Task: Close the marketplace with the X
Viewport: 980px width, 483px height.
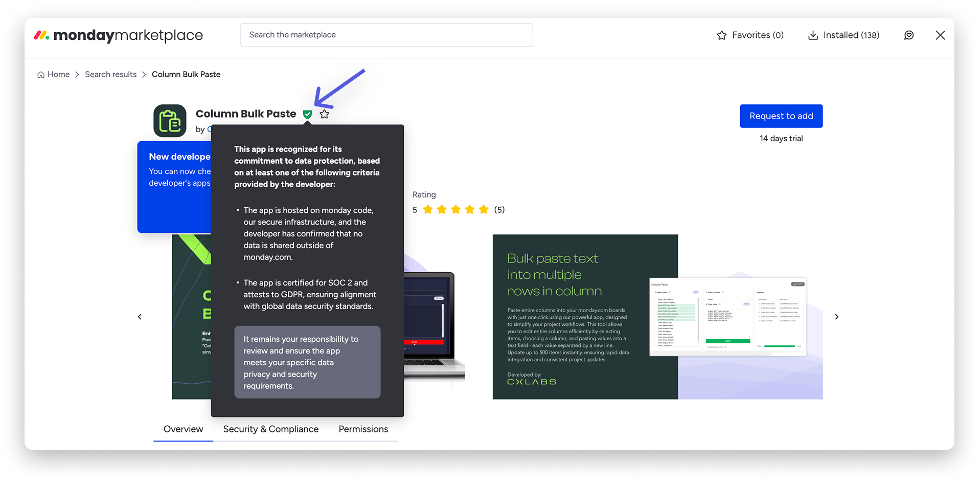Action: (x=940, y=35)
